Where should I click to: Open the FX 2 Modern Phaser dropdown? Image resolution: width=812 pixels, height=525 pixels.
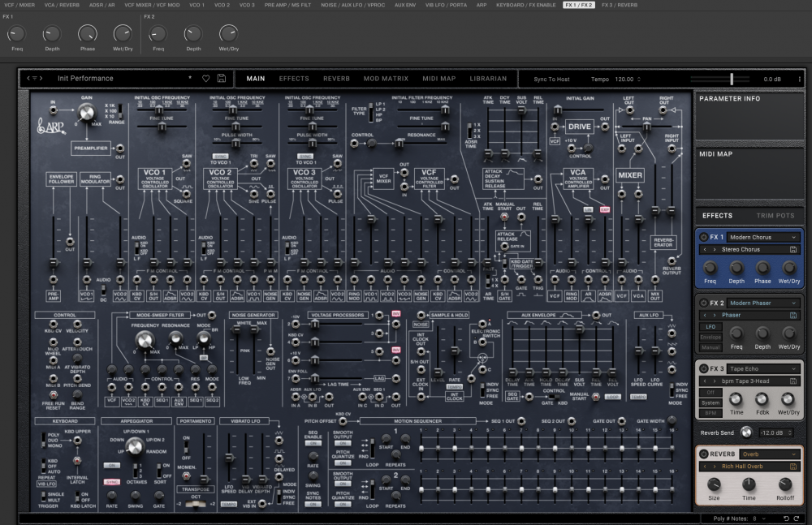[763, 303]
